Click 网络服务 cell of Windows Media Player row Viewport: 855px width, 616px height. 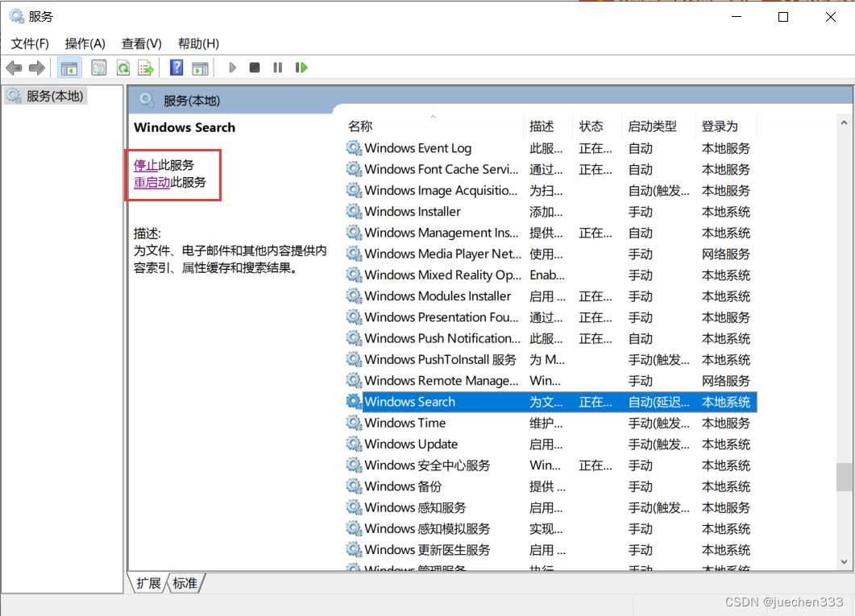pos(726,254)
